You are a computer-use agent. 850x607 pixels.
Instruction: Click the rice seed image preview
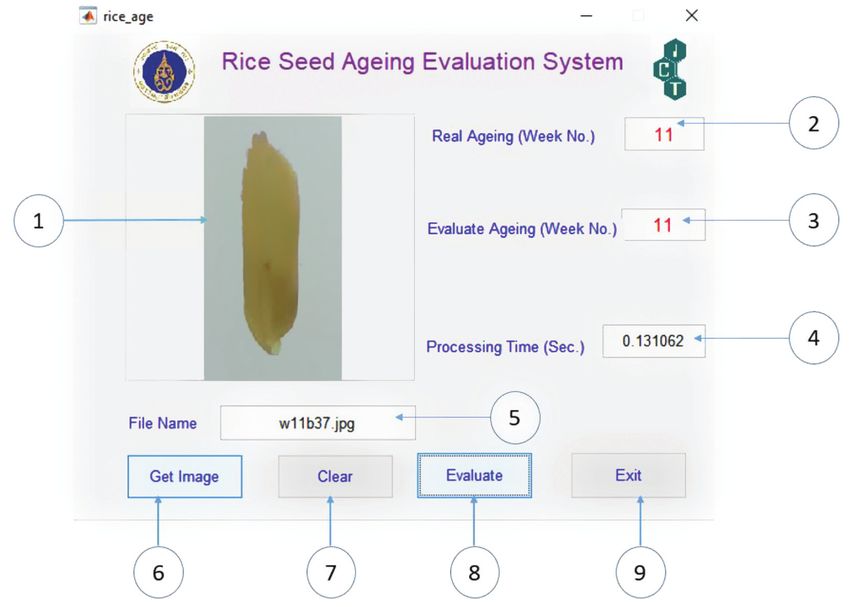point(273,248)
